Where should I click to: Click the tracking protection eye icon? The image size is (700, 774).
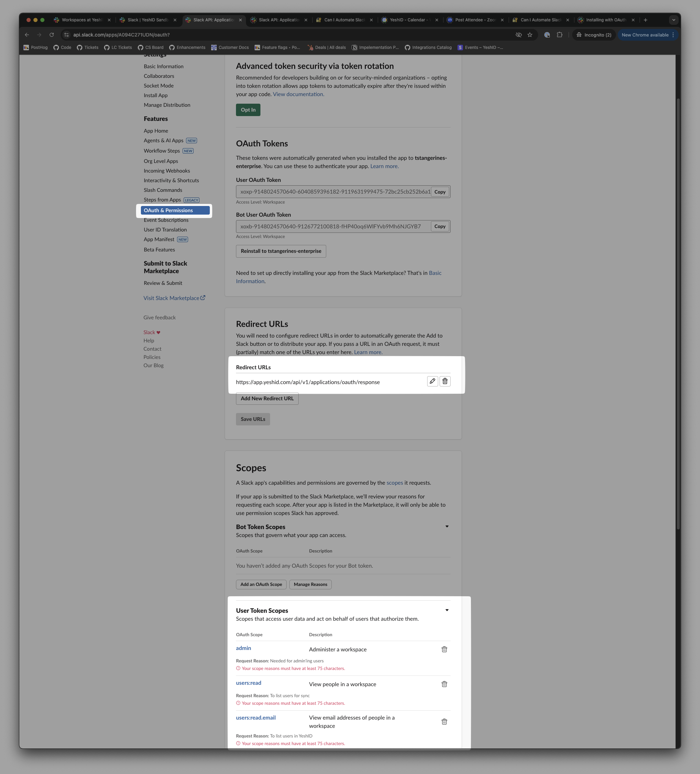pyautogui.click(x=519, y=35)
